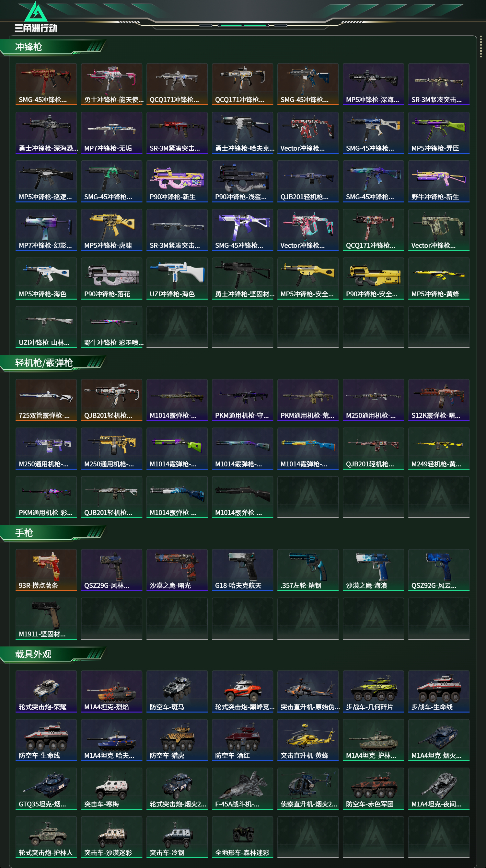Select the M1A4坦克-烈焰 tank thumbnail
486x868 pixels.
pyautogui.click(x=111, y=691)
